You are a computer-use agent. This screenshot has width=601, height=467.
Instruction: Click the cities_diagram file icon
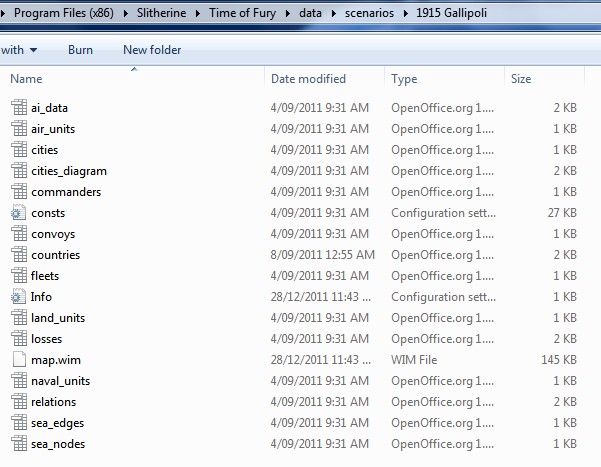pyautogui.click(x=19, y=171)
